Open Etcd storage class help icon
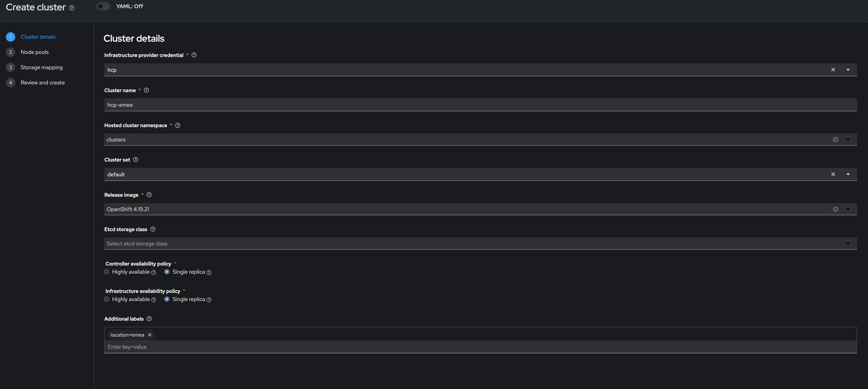The image size is (868, 389). tap(153, 229)
